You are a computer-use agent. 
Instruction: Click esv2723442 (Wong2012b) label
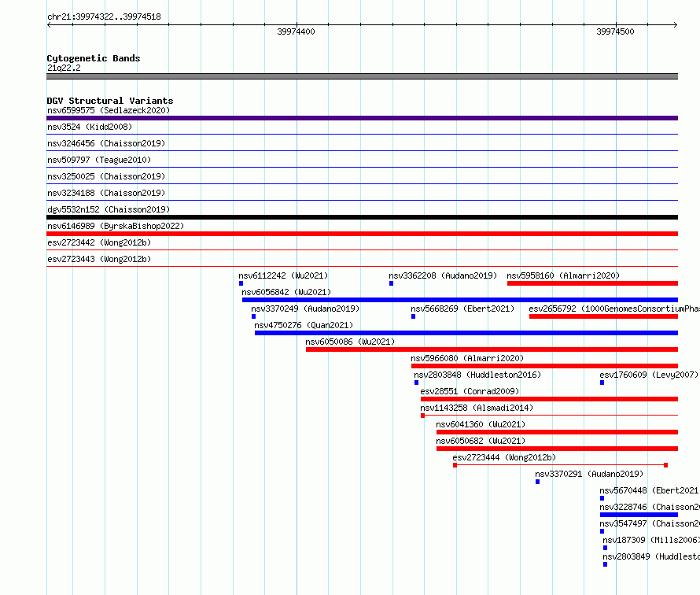(x=99, y=242)
